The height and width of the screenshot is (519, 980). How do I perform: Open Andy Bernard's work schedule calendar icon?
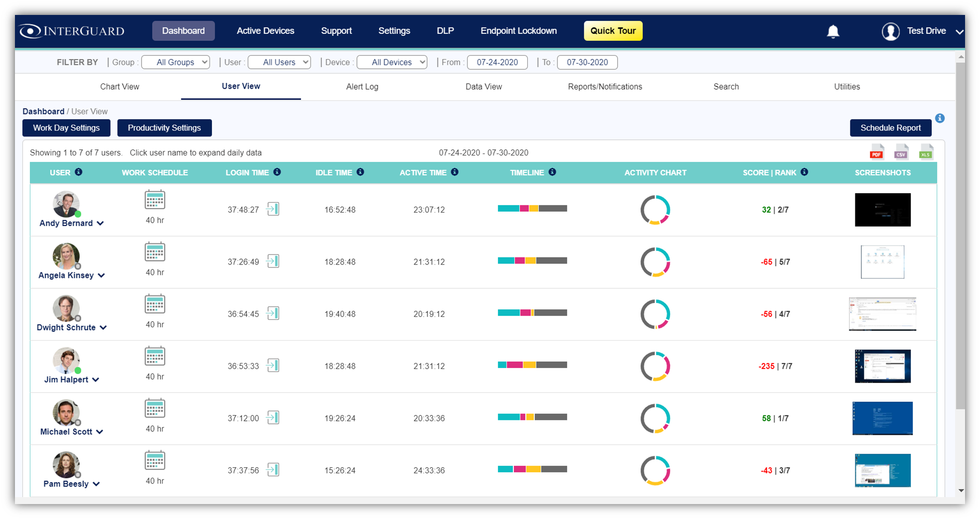coord(155,200)
